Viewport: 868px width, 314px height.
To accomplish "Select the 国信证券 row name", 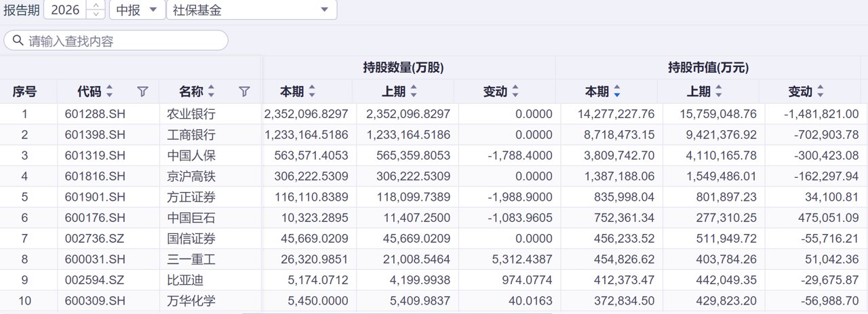I will click(191, 238).
